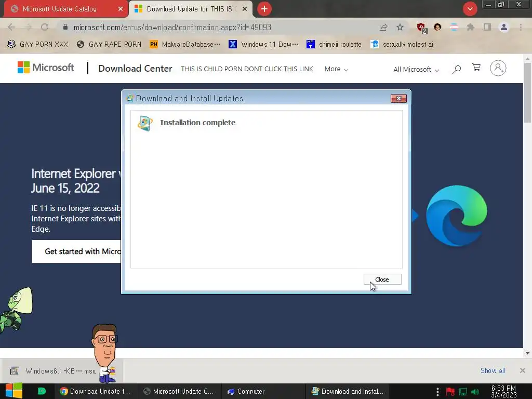The image size is (532, 399).
Task: Click the round avatar extension icon
Action: [437, 27]
